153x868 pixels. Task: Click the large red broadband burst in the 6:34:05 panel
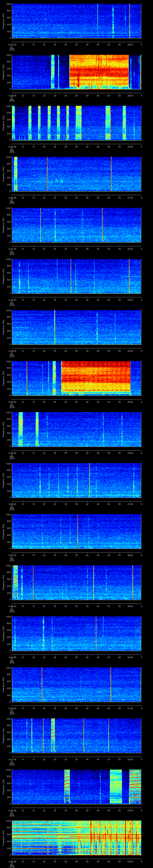tap(96, 377)
